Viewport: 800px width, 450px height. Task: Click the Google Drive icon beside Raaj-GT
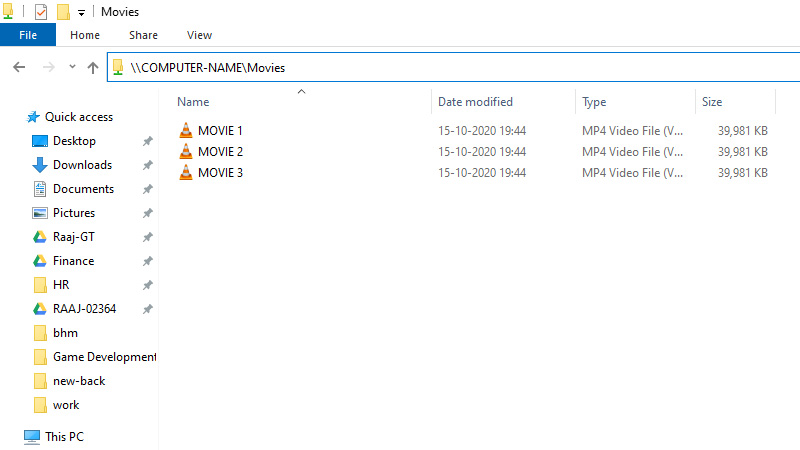(x=40, y=237)
